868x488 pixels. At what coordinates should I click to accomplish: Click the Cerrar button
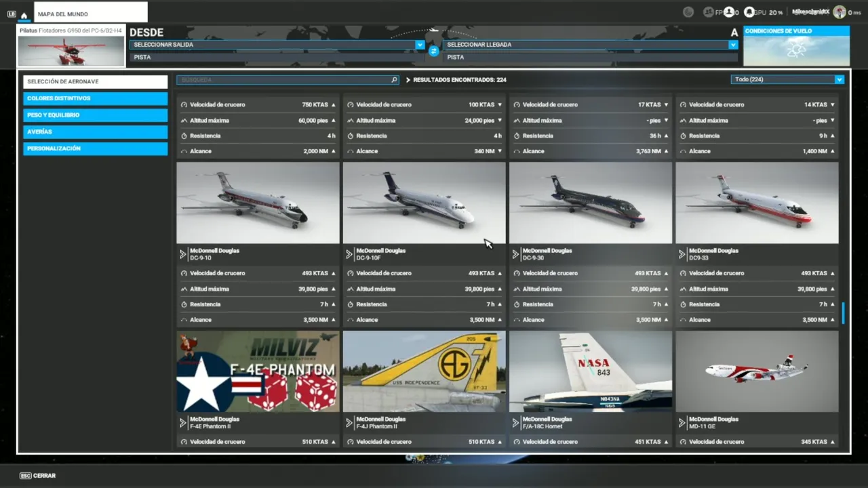pos(38,476)
